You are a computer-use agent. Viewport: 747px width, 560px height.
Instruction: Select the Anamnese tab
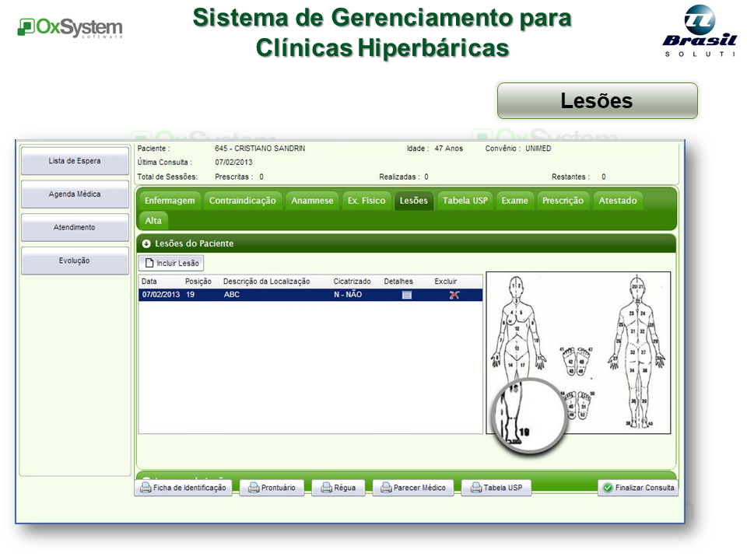click(x=312, y=201)
